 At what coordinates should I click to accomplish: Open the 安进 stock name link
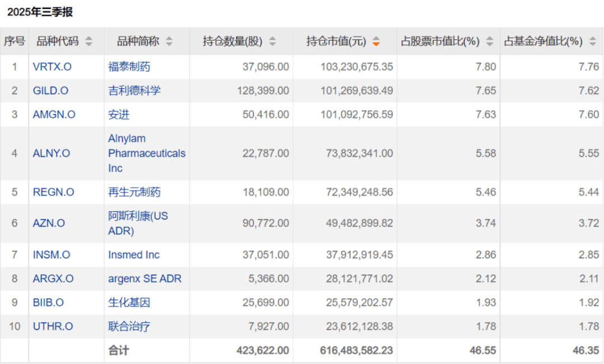pos(119,115)
